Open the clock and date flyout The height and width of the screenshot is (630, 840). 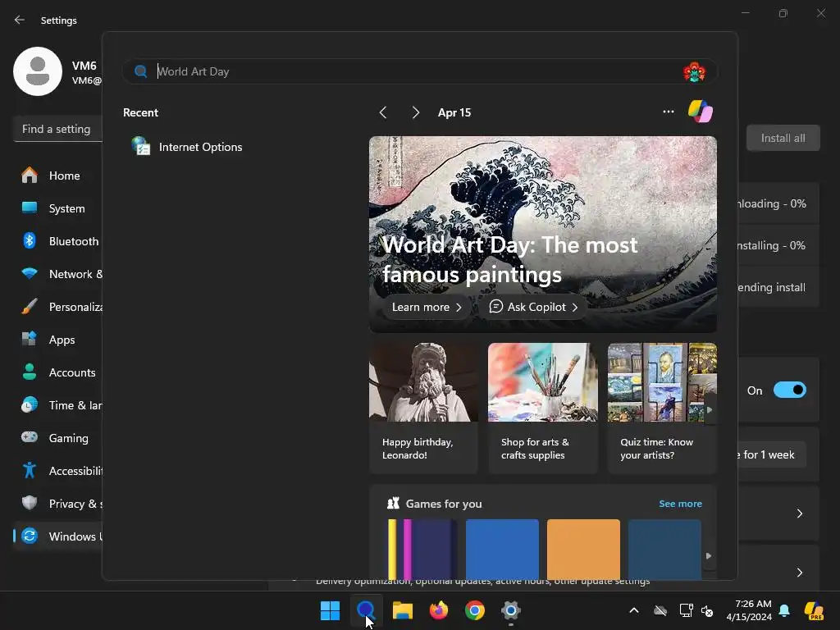pos(749,610)
